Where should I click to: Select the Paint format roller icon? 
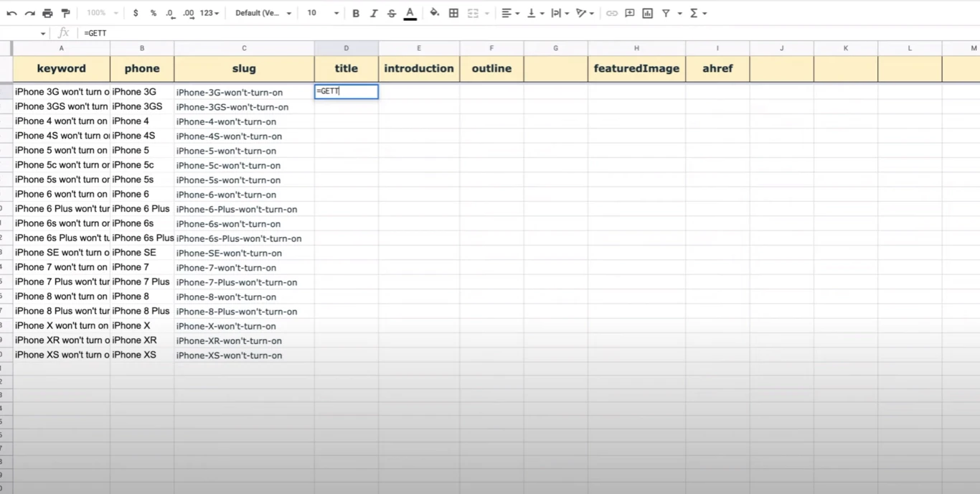click(65, 13)
